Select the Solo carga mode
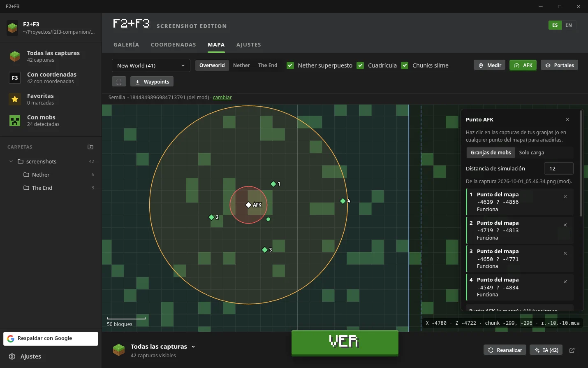 pyautogui.click(x=531, y=152)
